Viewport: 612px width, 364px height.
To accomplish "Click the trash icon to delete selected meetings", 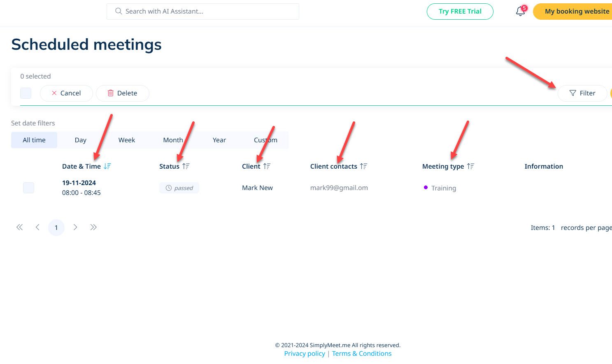I will click(110, 93).
